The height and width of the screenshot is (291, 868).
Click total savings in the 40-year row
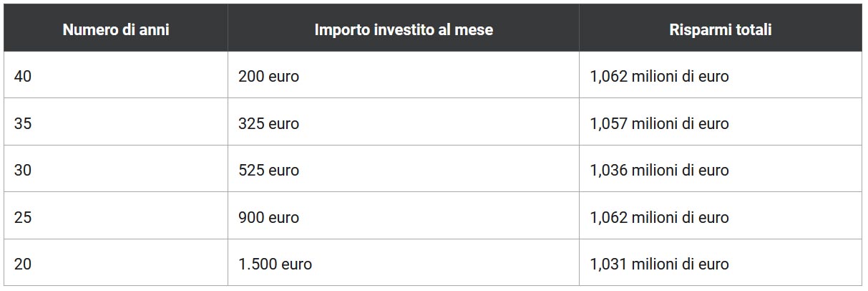(x=659, y=76)
